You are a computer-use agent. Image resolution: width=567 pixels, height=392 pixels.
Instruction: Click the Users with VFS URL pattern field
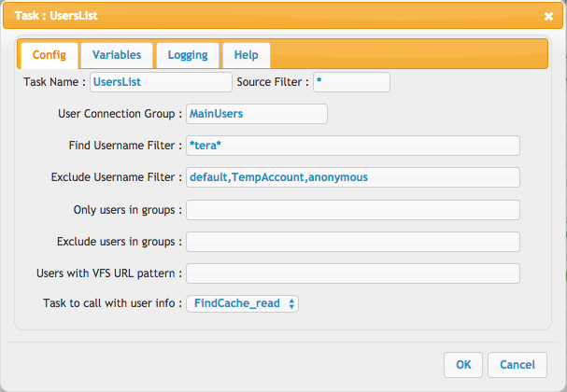pyautogui.click(x=353, y=273)
